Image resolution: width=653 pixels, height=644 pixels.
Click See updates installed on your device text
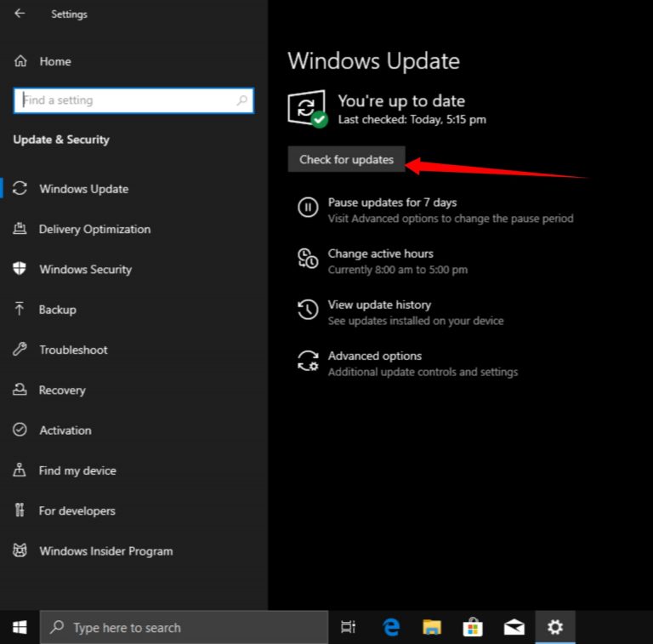click(415, 321)
